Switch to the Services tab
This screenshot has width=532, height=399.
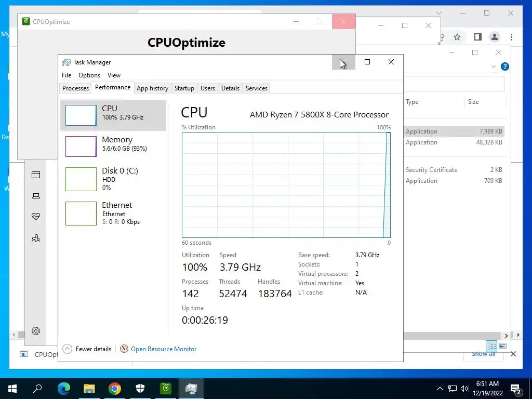click(257, 88)
